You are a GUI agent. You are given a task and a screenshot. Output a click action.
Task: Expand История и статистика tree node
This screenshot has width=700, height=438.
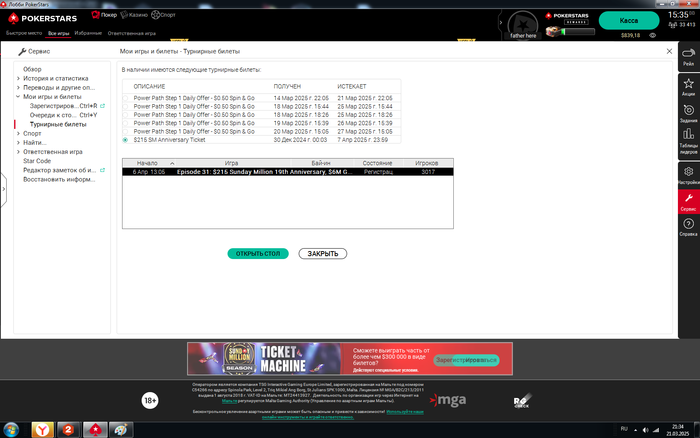click(18, 79)
